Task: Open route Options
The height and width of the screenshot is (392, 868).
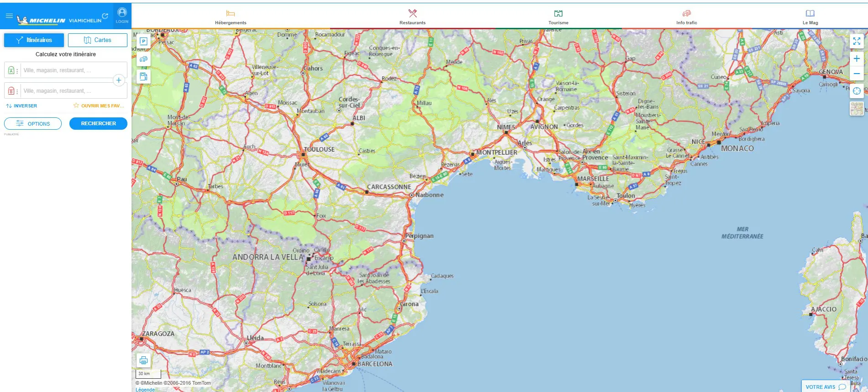Action: (x=33, y=124)
